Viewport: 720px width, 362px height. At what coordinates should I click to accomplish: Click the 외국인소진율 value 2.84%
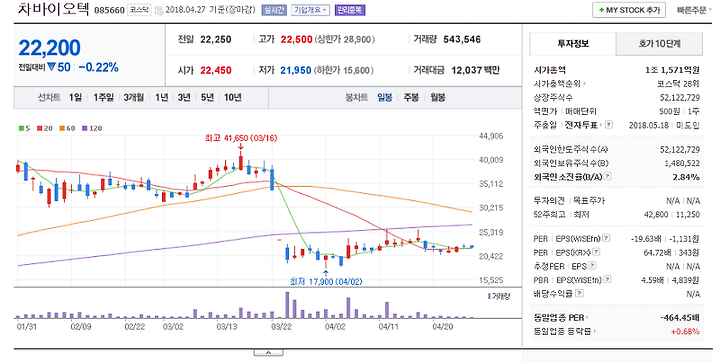(x=686, y=177)
